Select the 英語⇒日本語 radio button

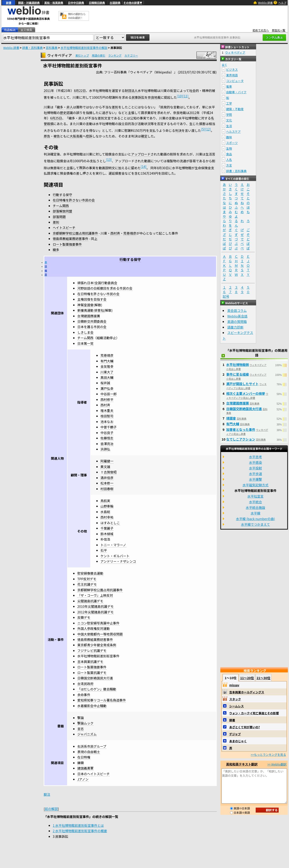click(x=231, y=808)
